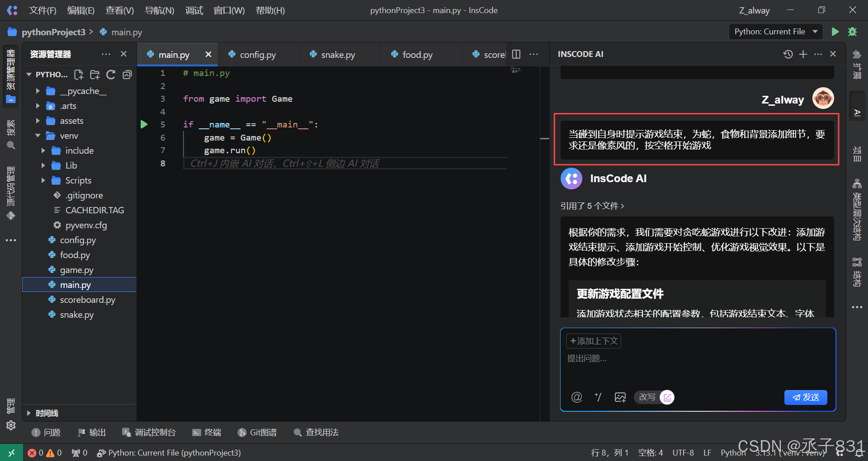Click 引用了 5 个文件 link

[592, 206]
